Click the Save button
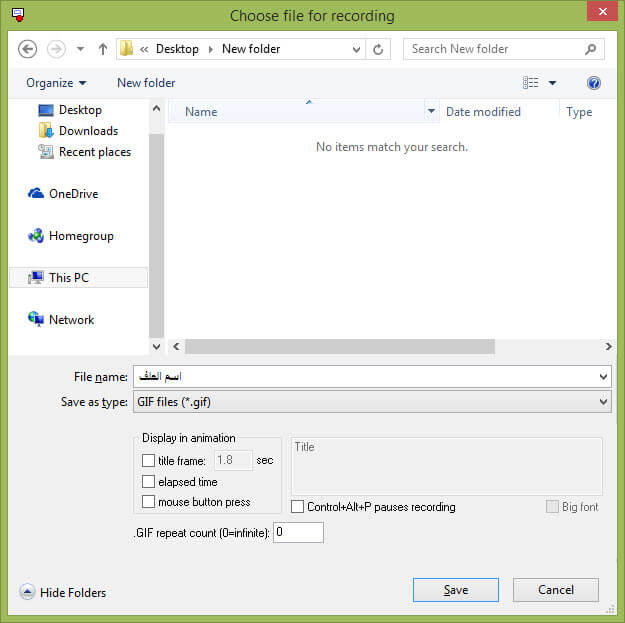 (456, 590)
